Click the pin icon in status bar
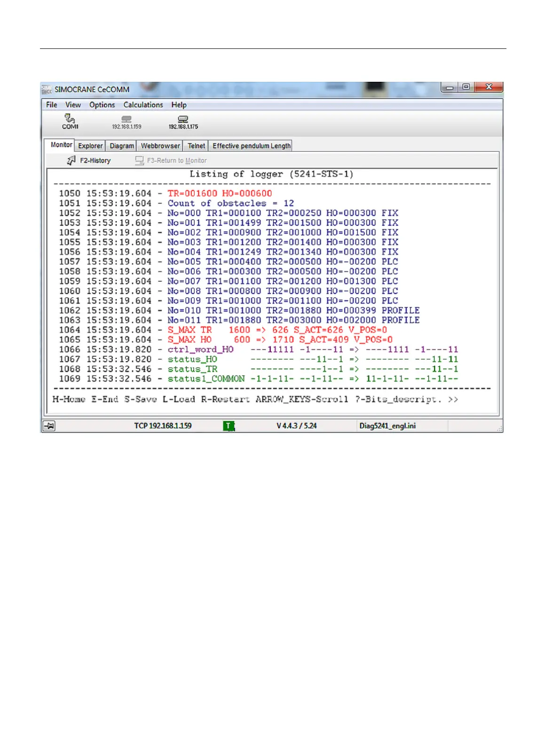 [x=49, y=426]
